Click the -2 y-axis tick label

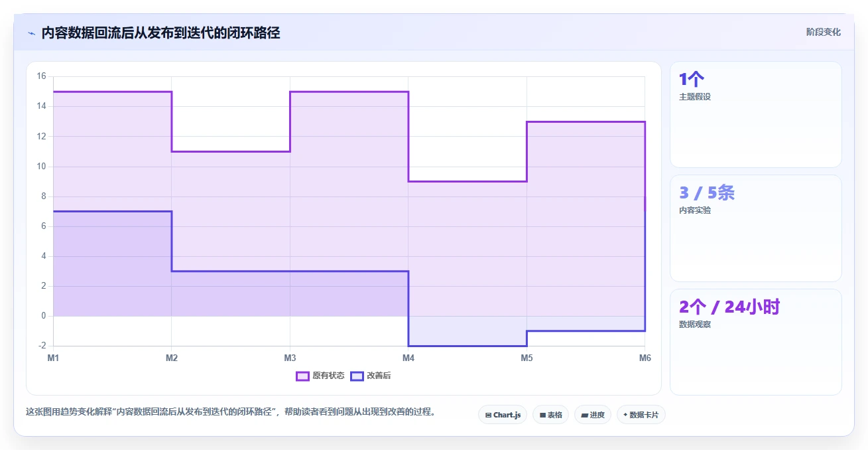(42, 346)
